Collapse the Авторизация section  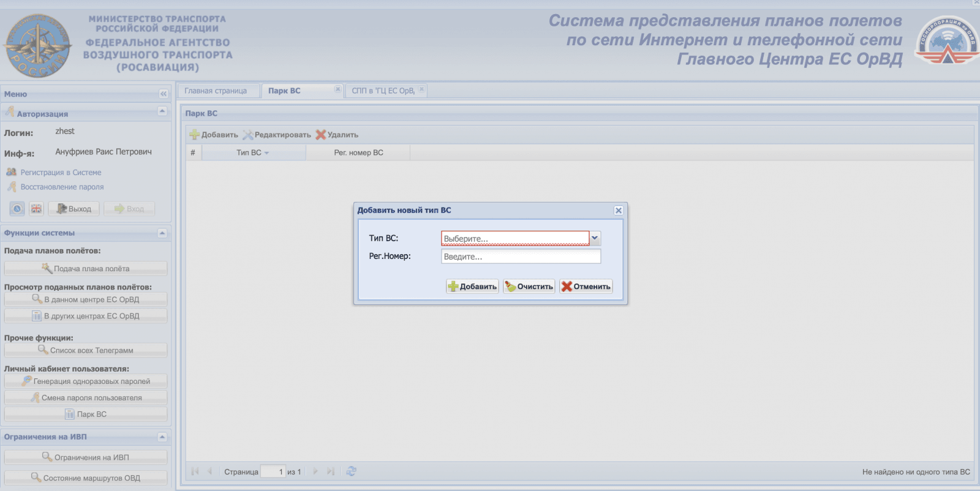click(162, 111)
